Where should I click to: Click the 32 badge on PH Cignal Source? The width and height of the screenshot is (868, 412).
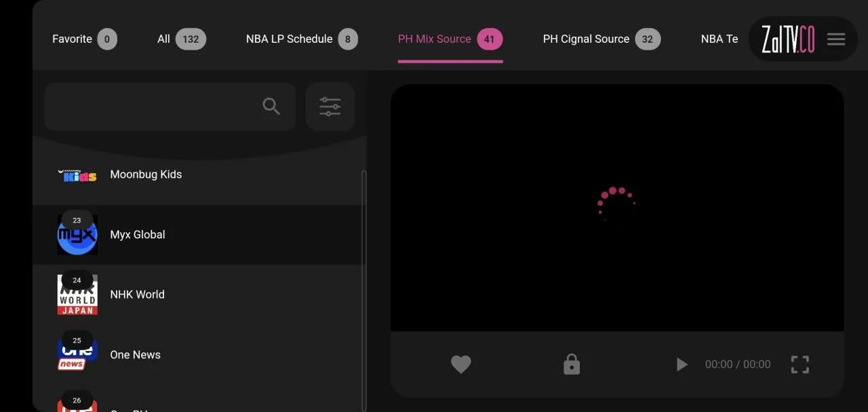pyautogui.click(x=648, y=39)
